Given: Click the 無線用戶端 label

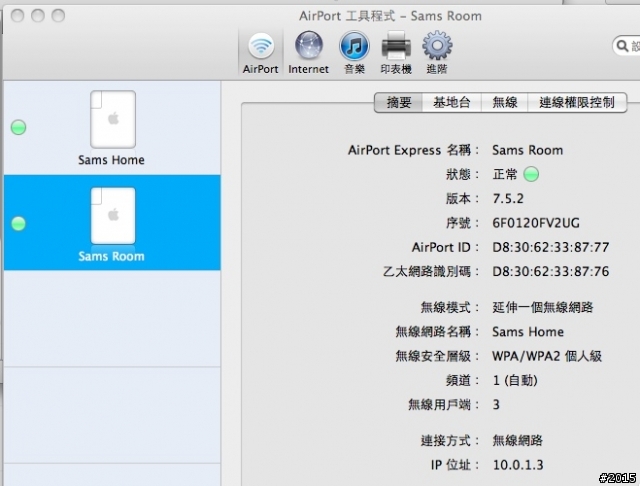Looking at the screenshot, I should 443,405.
